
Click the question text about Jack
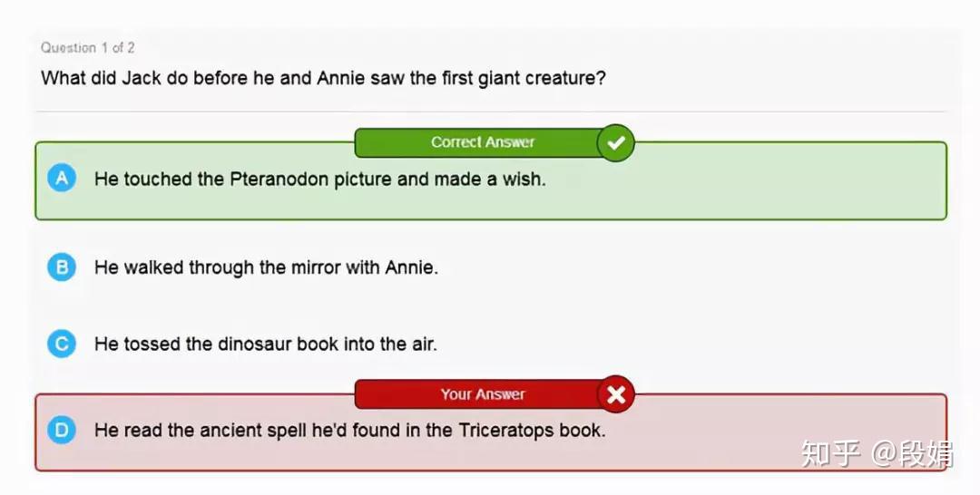click(x=323, y=78)
